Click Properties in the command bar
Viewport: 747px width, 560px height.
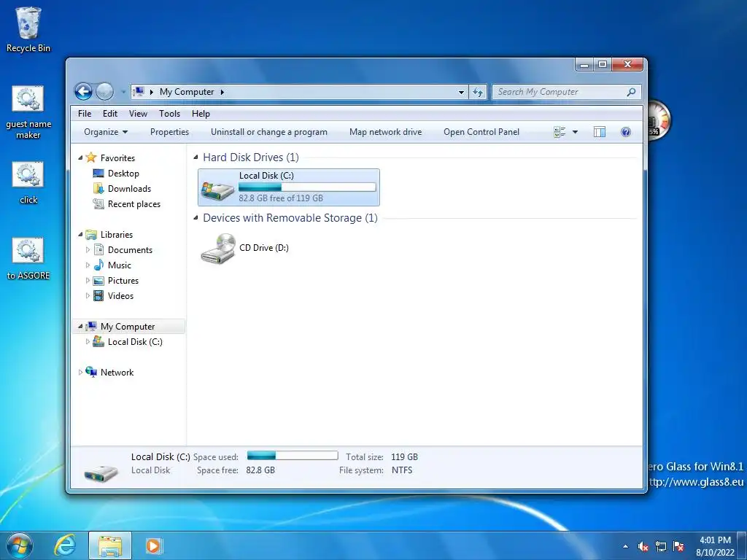[x=169, y=132]
